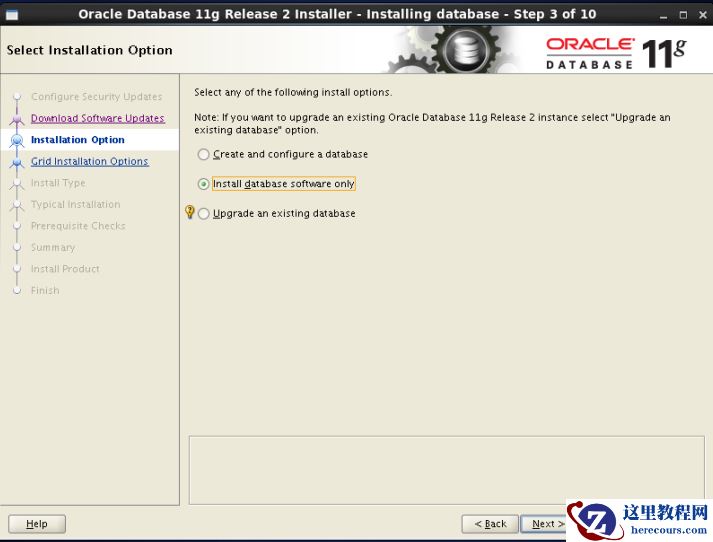Click the Grid Installation Options step bullet icon
This screenshot has width=713, height=542.
coord(17,162)
